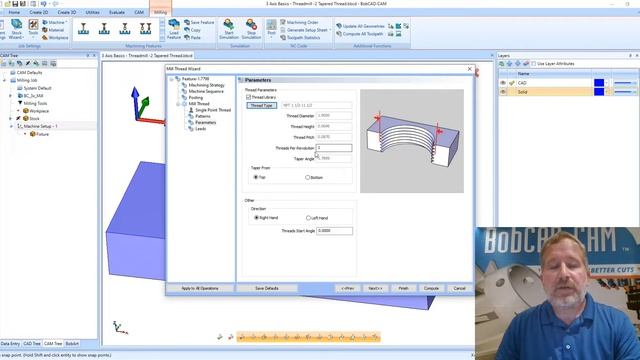Click the pencil icon in CAM Tree toolbar
Screen dimensions: 640x360
28,64
